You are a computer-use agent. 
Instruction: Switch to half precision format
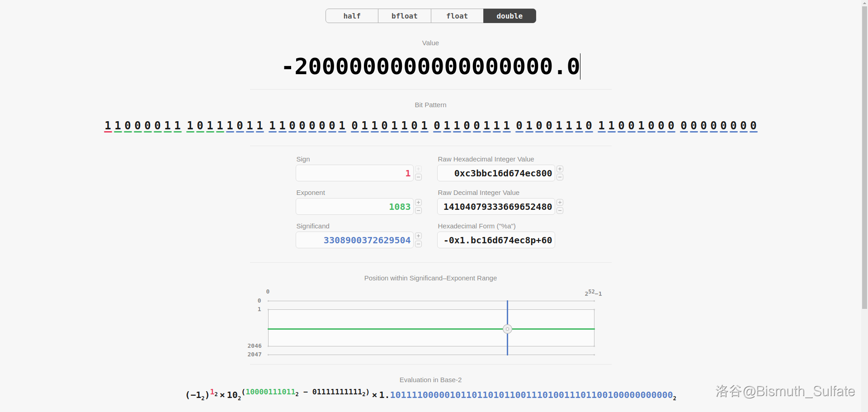pos(352,16)
